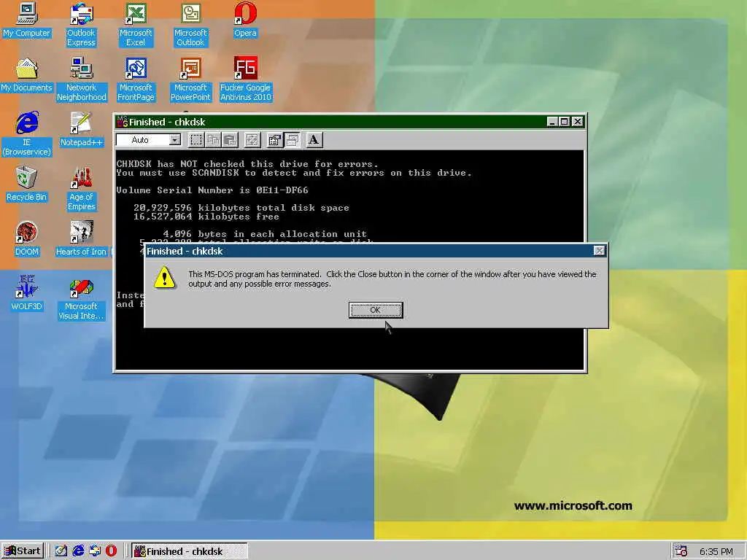This screenshot has height=560, width=747.
Task: Click the system tray scheduler icon
Action: (681, 551)
